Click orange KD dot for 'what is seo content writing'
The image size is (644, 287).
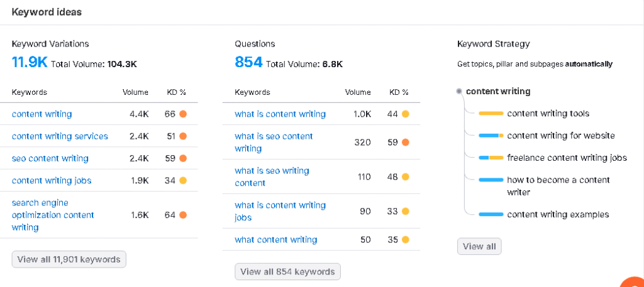tap(406, 143)
